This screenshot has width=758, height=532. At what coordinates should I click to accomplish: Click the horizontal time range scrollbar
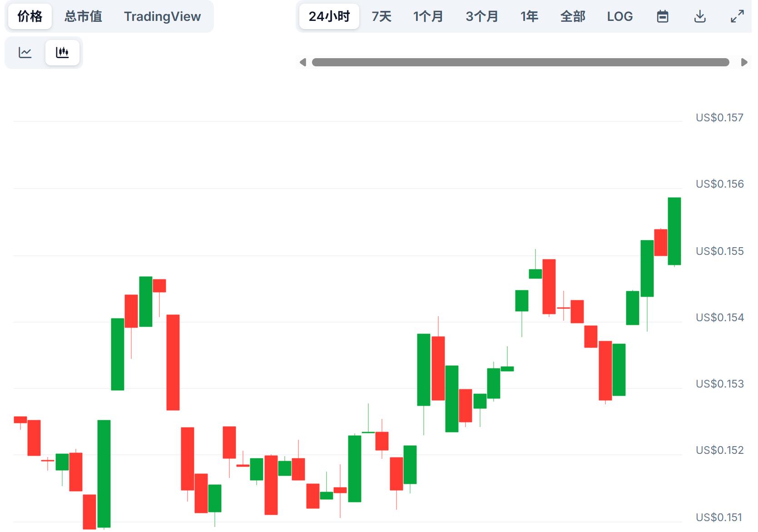coord(520,62)
